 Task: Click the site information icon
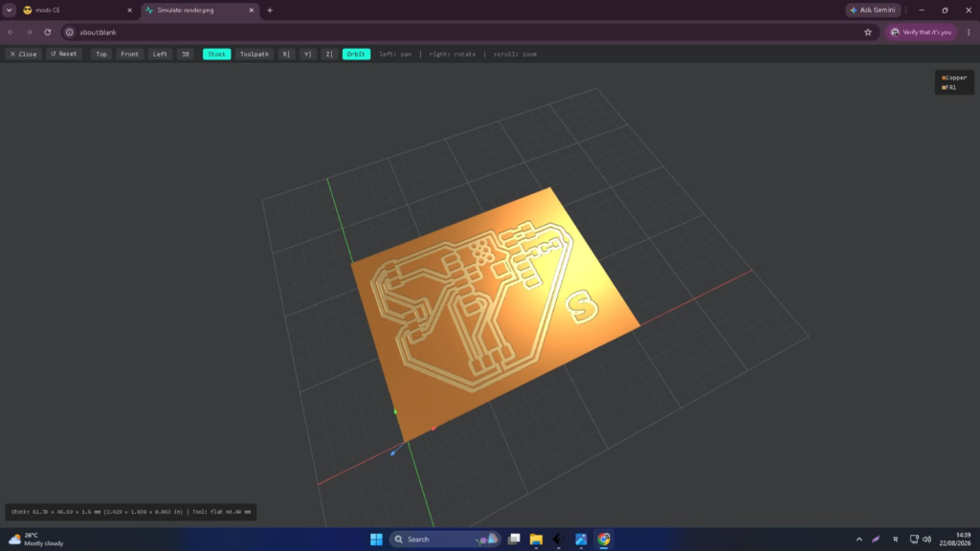[x=70, y=33]
